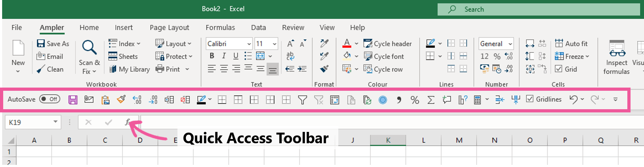Click the Save As button
This screenshot has width=644, height=167.
(x=53, y=44)
